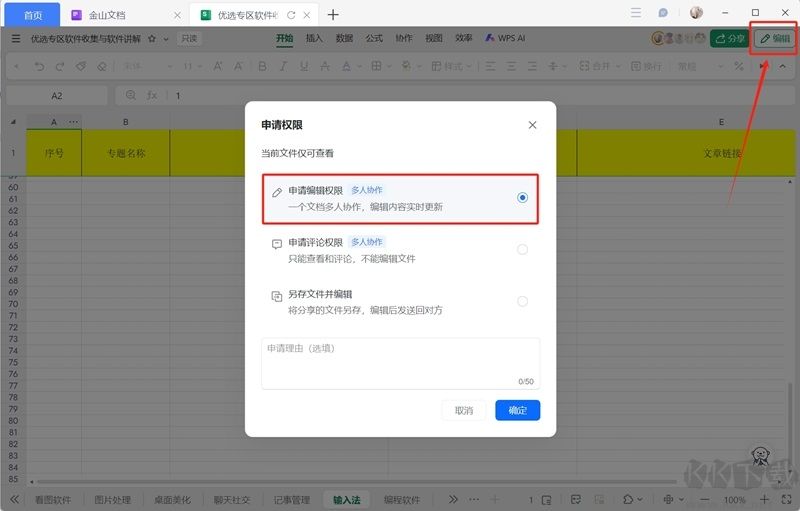
Task: Open the hamburger menu icon
Action: 16,38
